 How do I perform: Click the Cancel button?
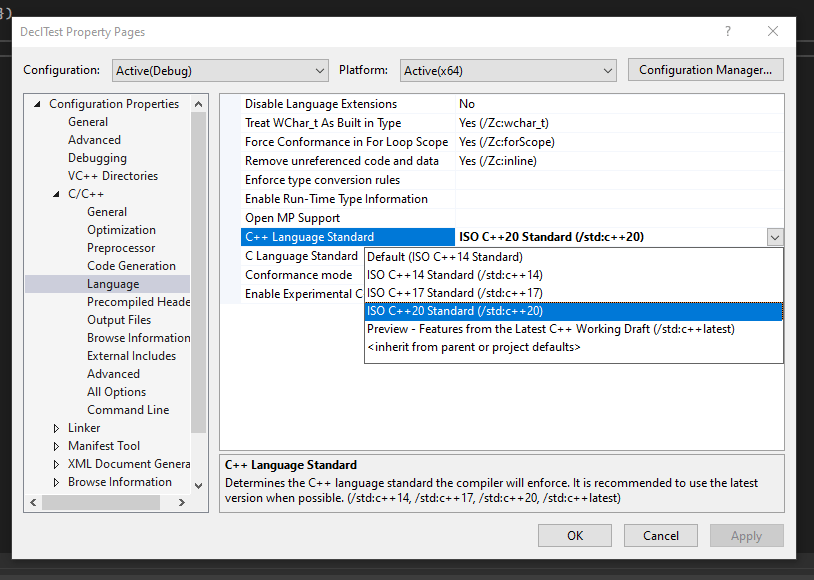(x=660, y=535)
